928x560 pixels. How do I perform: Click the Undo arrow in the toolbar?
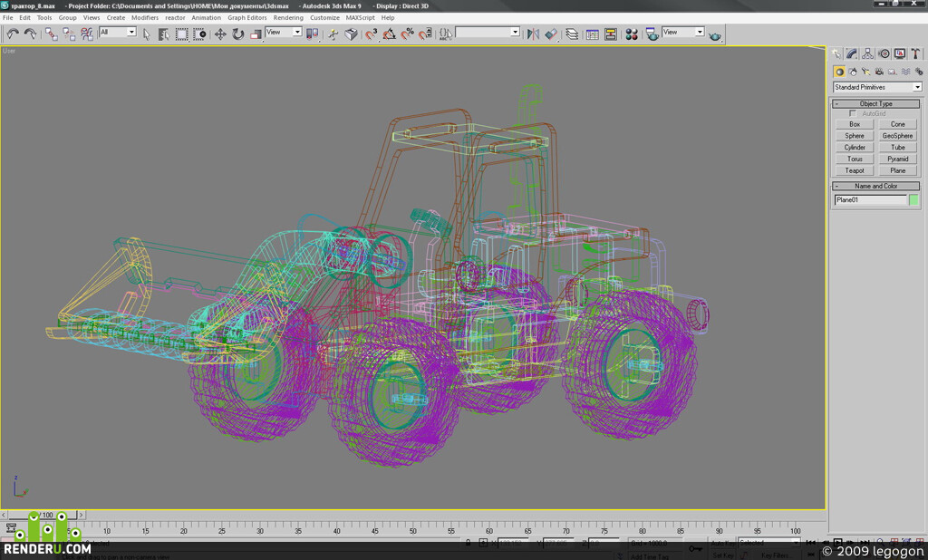[13, 34]
